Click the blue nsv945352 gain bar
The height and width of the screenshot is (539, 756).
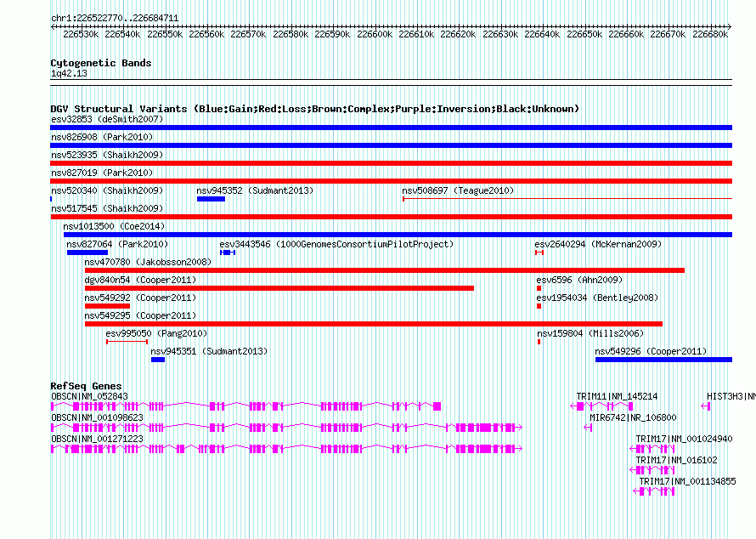tap(211, 199)
